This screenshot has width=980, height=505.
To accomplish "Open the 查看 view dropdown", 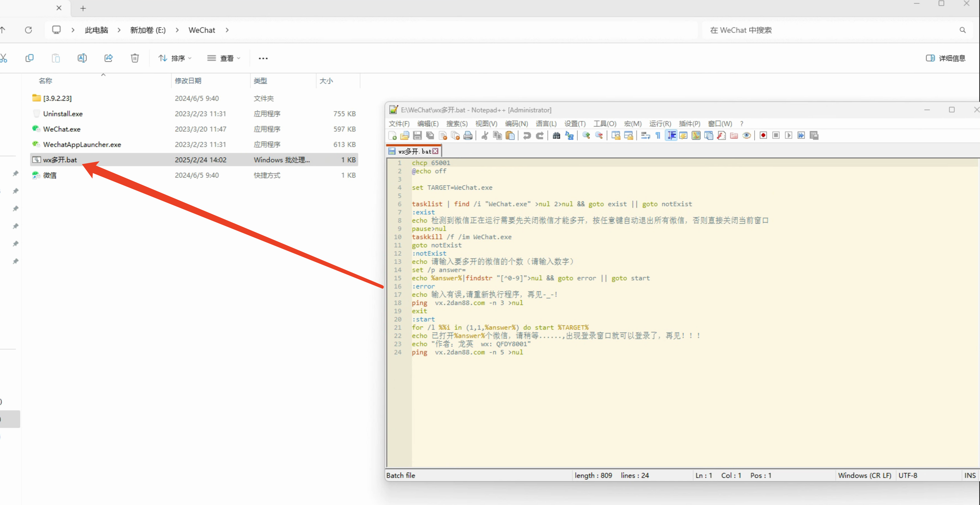I will 224,58.
